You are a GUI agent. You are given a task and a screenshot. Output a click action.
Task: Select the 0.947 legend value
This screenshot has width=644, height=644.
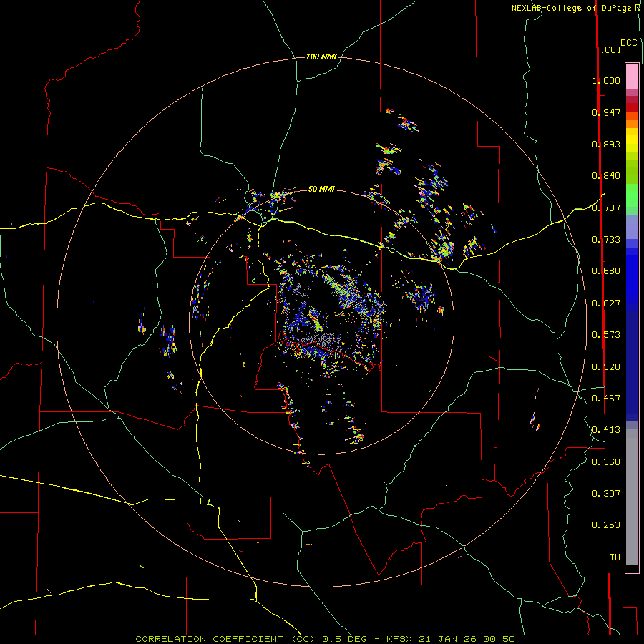point(606,112)
